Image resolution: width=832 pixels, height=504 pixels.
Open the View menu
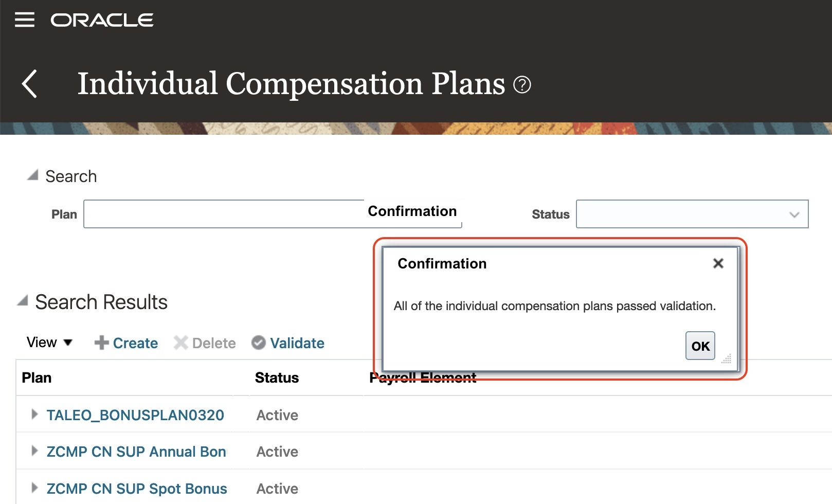[x=49, y=343]
